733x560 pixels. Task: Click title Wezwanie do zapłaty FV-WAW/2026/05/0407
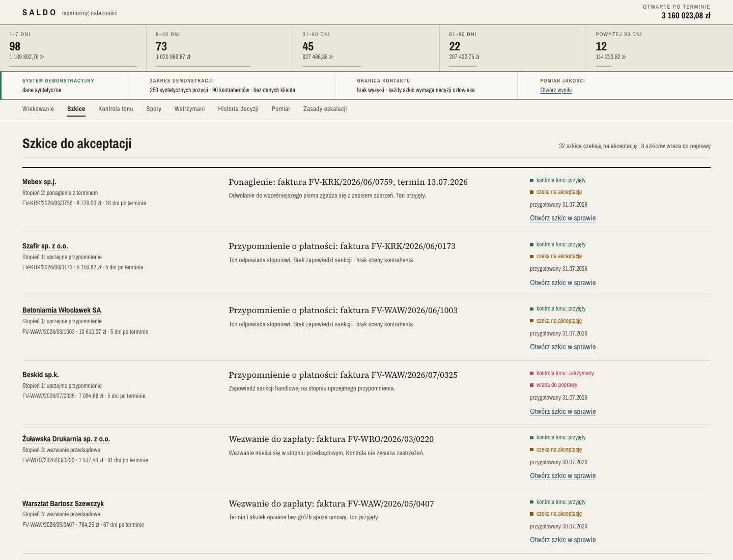[331, 504]
